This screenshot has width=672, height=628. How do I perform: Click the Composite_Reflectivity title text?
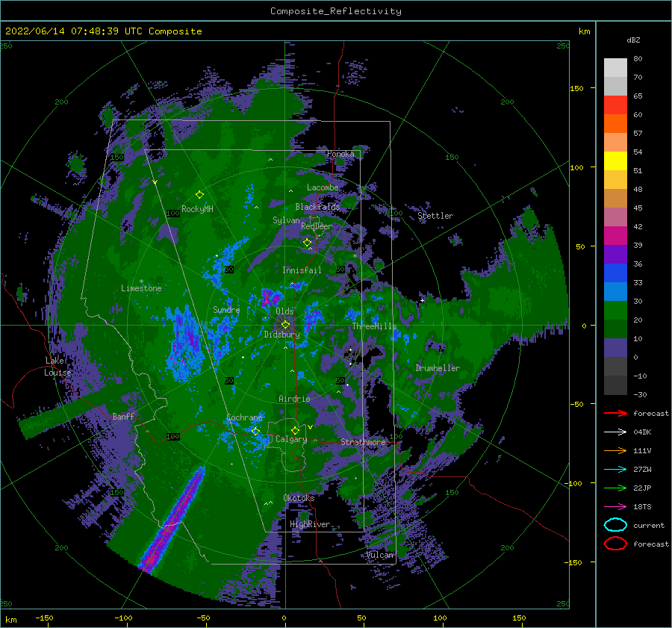(336, 11)
